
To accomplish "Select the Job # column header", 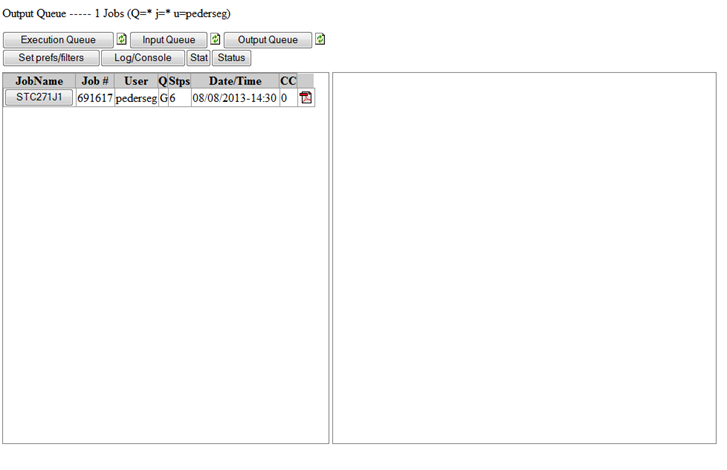I will (95, 81).
